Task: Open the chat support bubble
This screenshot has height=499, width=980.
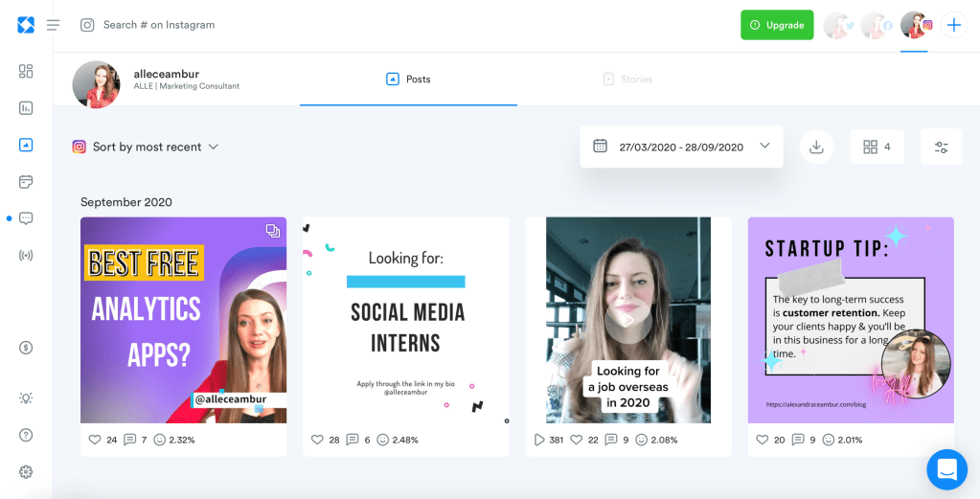Action: [x=946, y=469]
